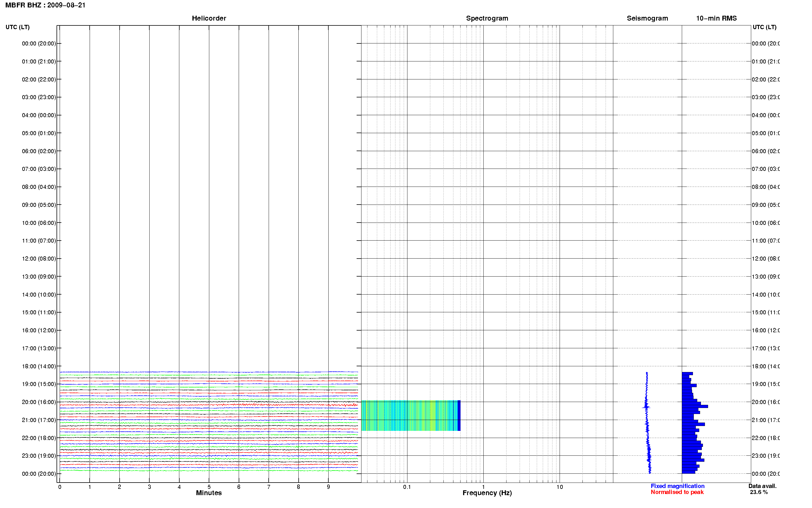Click the '5' minutes tick label
The height and width of the screenshot is (508, 812).
pyautogui.click(x=209, y=487)
